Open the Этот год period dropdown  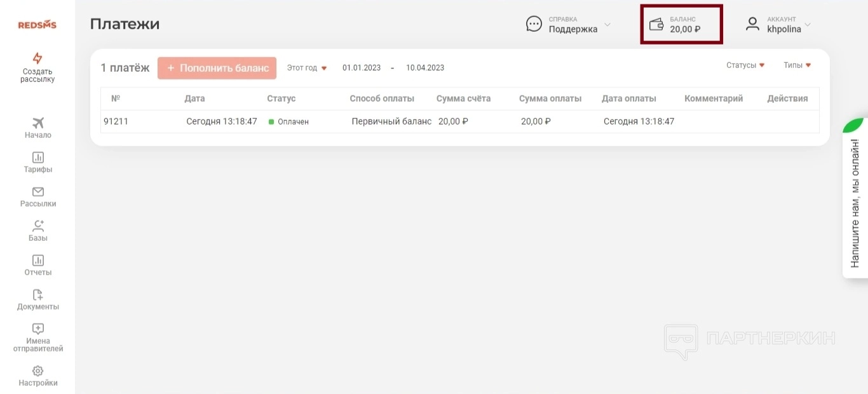click(307, 68)
